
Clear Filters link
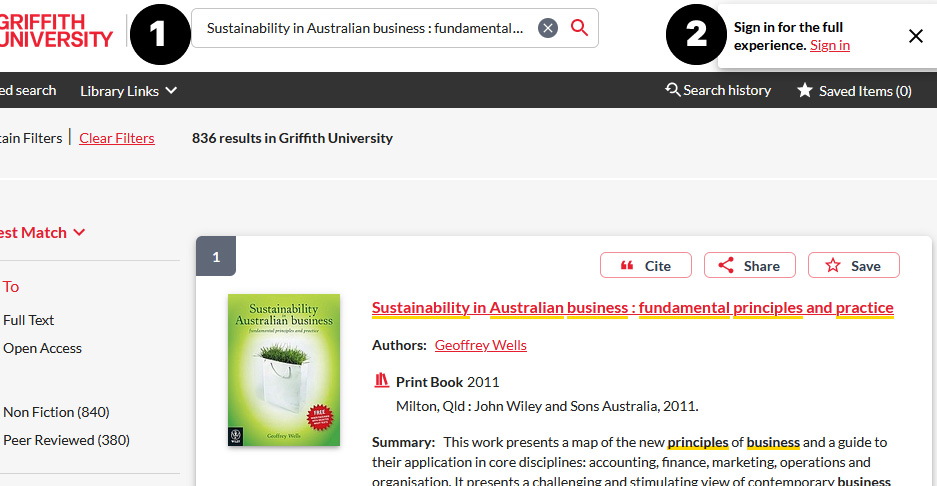[117, 138]
